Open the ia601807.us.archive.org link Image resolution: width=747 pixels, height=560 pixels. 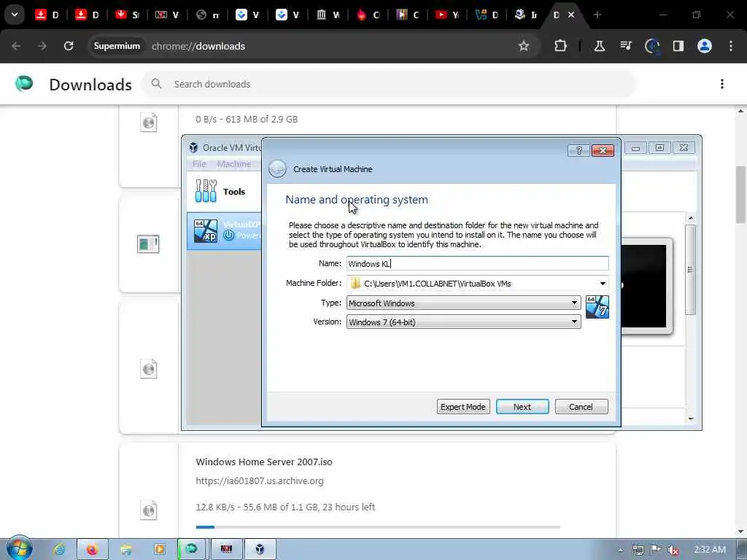click(x=260, y=481)
